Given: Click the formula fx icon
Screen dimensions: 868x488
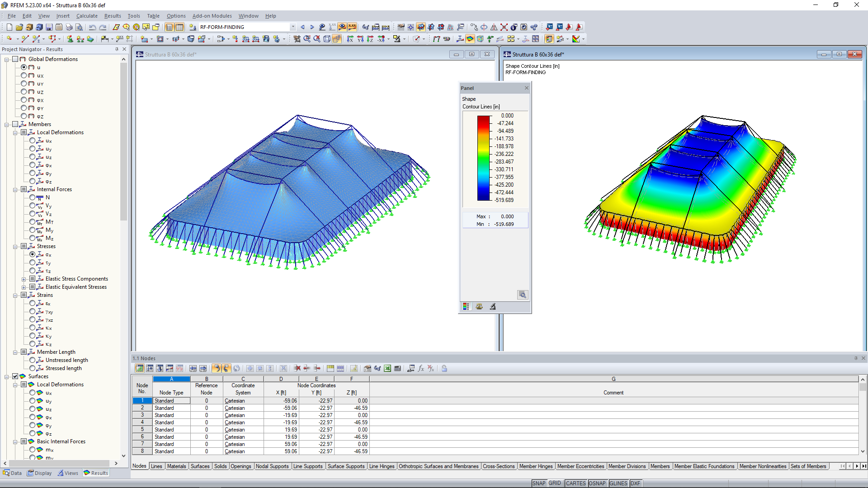Looking at the screenshot, I should pyautogui.click(x=421, y=369).
